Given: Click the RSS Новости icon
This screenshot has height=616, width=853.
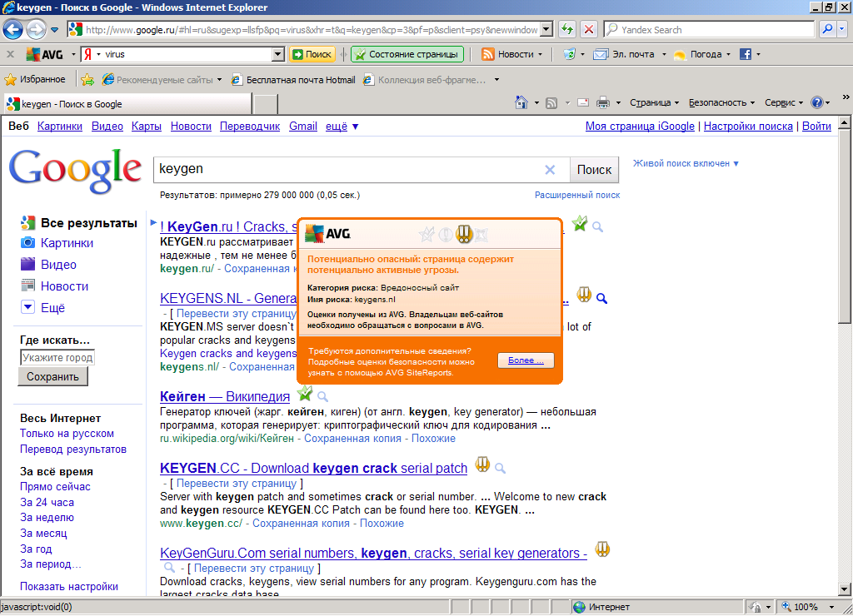Looking at the screenshot, I should 488,54.
